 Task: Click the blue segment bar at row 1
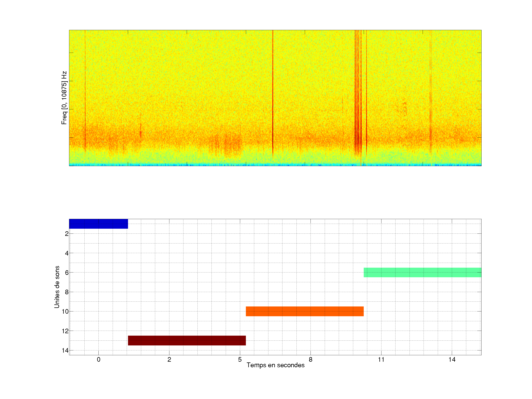[x=98, y=224]
